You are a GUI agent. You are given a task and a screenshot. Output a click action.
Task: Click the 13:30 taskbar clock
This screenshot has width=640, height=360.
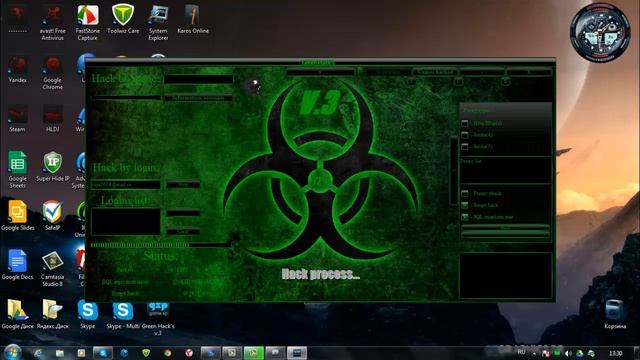pyautogui.click(x=616, y=353)
